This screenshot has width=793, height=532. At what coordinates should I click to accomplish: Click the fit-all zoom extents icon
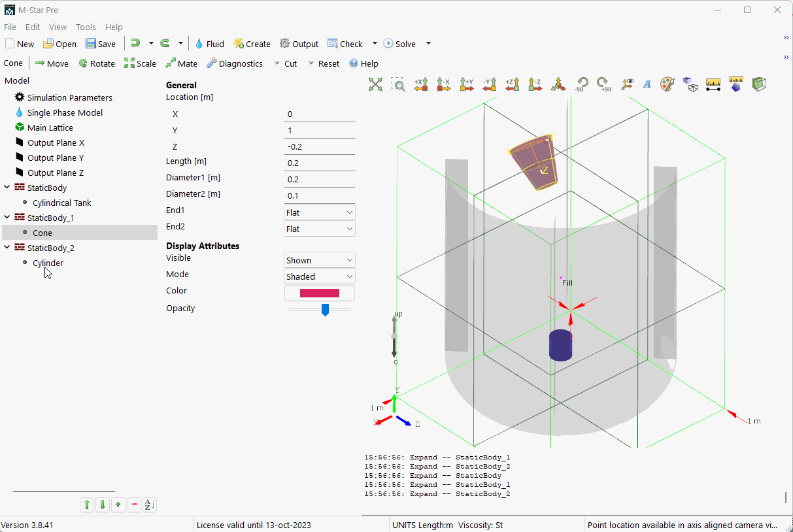point(375,84)
